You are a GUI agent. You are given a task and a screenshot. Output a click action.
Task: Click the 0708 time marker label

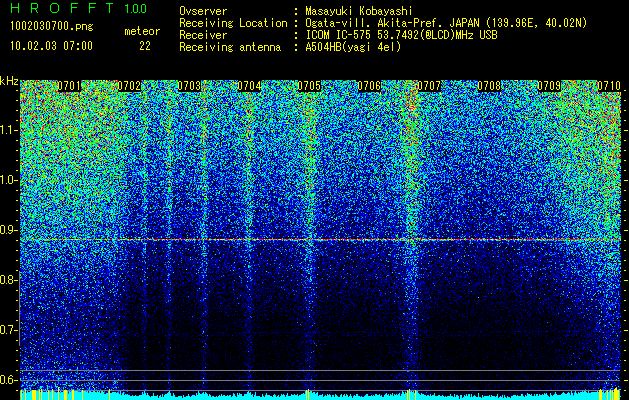[x=489, y=86]
